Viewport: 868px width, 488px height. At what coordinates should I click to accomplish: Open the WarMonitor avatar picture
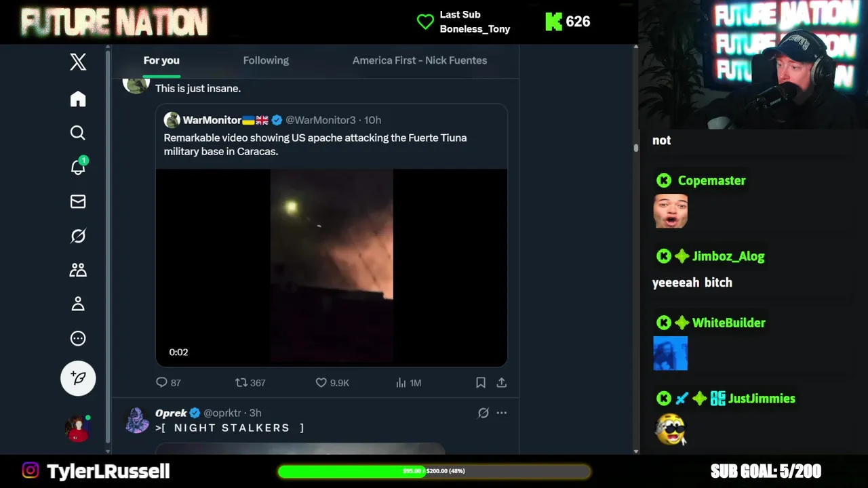pos(172,120)
